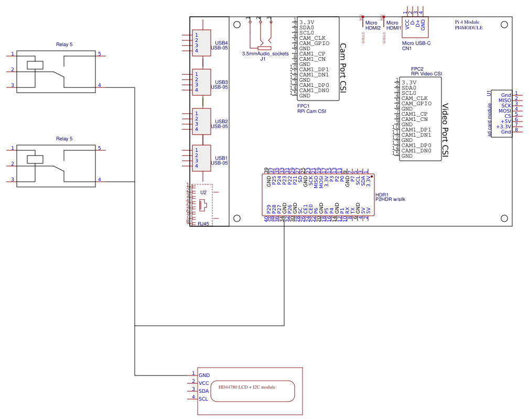This screenshot has width=529, height=420.
Task: Click the GND pin on the LCD module
Action: tap(204, 375)
